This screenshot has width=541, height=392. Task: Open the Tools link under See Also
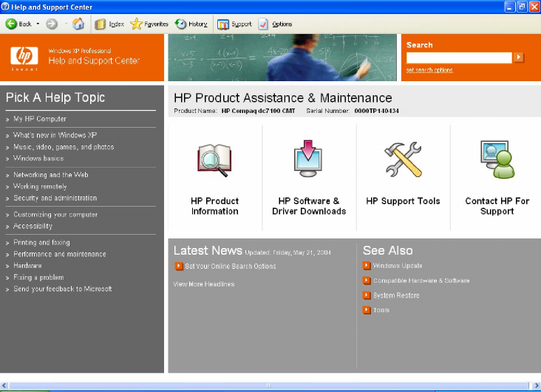click(381, 310)
